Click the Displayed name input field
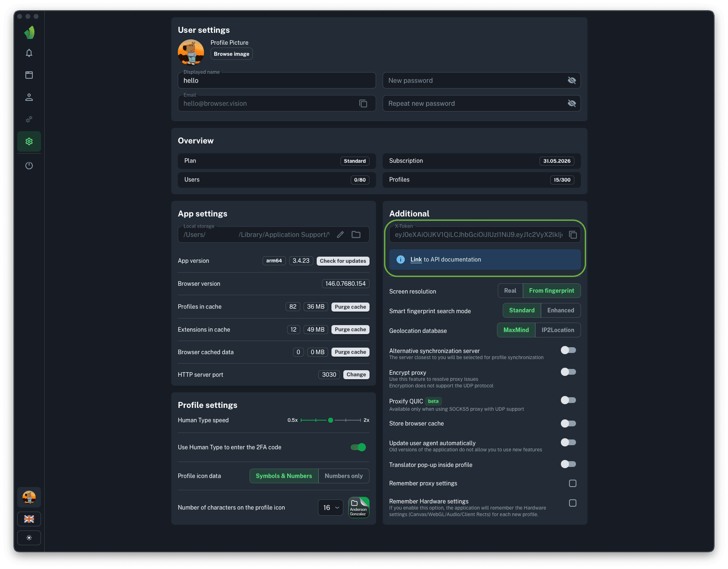The width and height of the screenshot is (728, 569). pyautogui.click(x=277, y=81)
